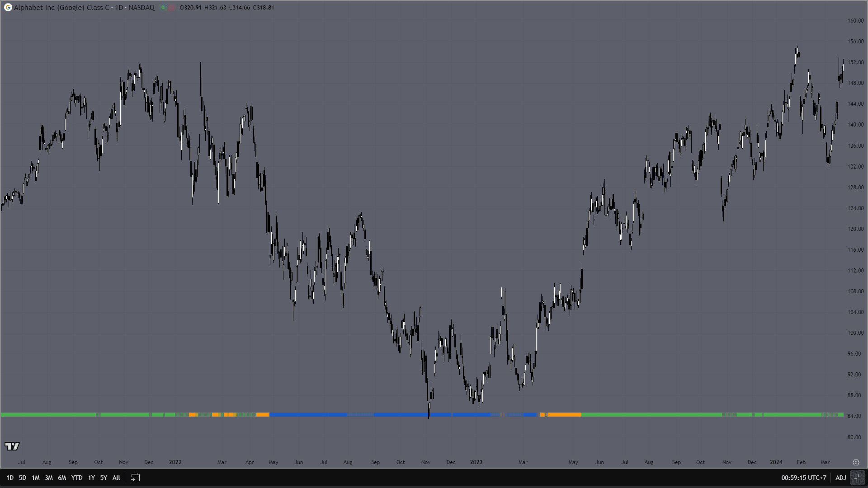Viewport: 868px width, 488px height.
Task: Click green market status dot in header
Action: click(163, 7)
